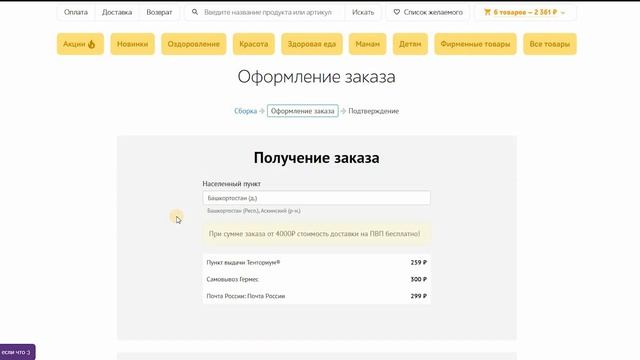Viewport: 640px width, 360px height.
Task: Click the Получение заказа heading
Action: tap(316, 158)
